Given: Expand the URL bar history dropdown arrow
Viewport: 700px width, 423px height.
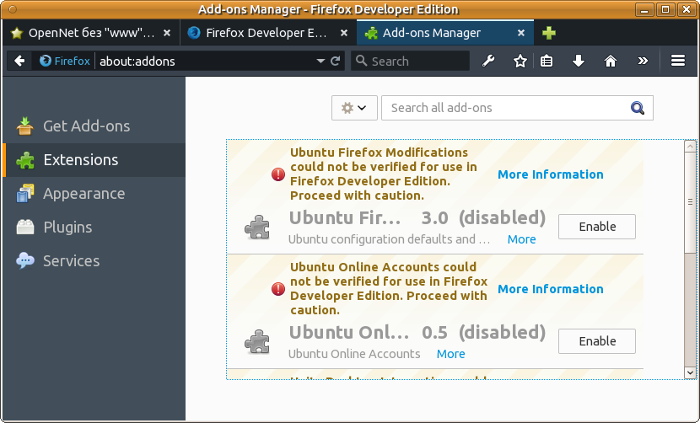Looking at the screenshot, I should (320, 61).
